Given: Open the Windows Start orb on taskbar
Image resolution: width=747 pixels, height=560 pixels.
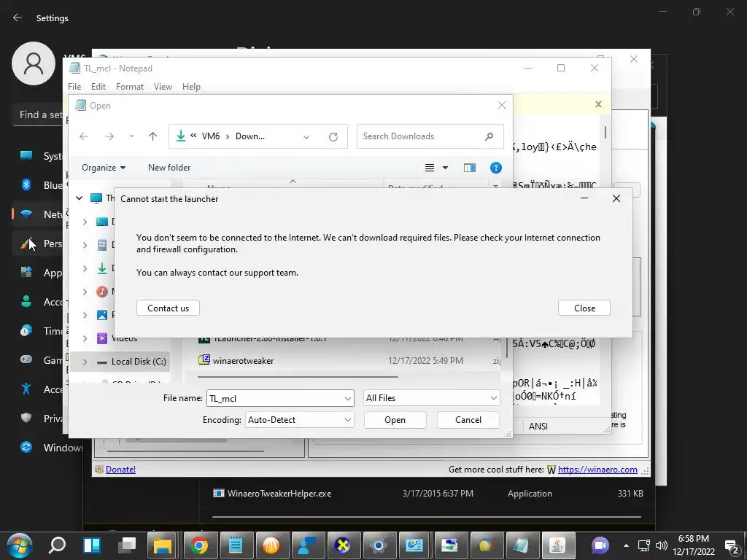Looking at the screenshot, I should (20, 545).
